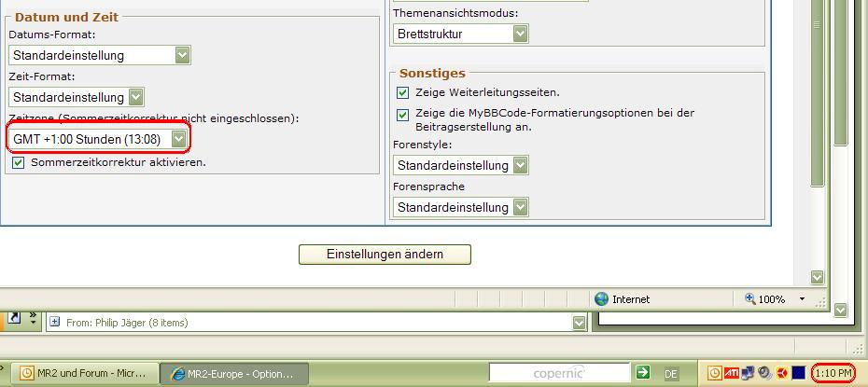Uncheck Zeige Weiterleitungsseiten option

point(403,92)
